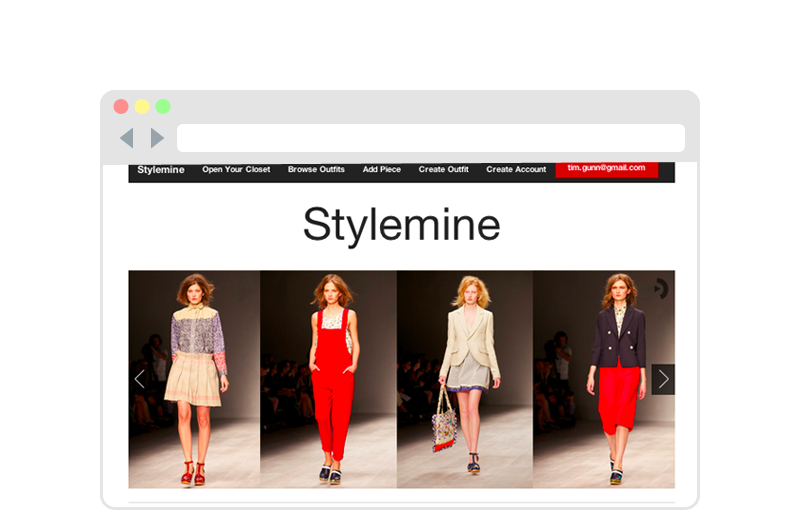Image resolution: width=800 pixels, height=525 pixels.
Task: Advance carousel with the right chevron
Action: point(663,379)
